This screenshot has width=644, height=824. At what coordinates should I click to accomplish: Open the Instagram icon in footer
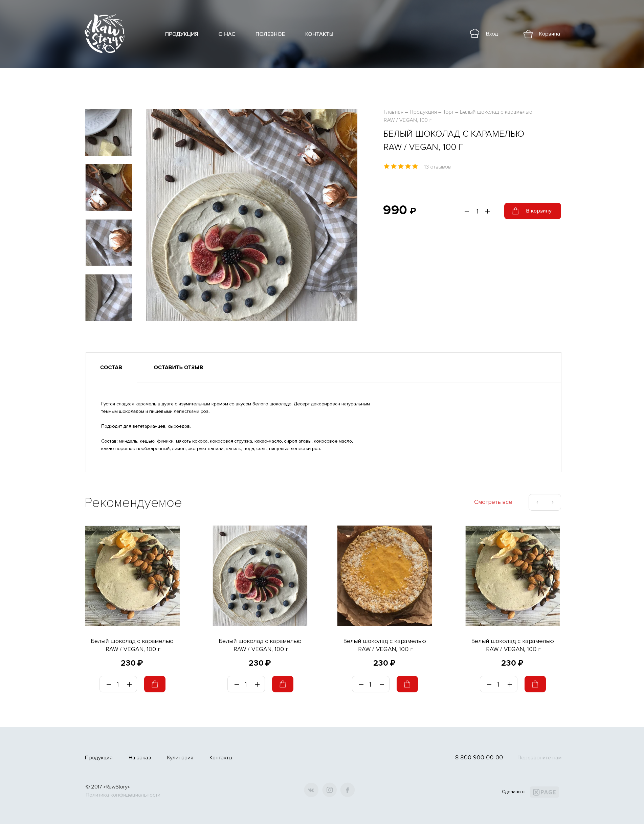coord(329,790)
